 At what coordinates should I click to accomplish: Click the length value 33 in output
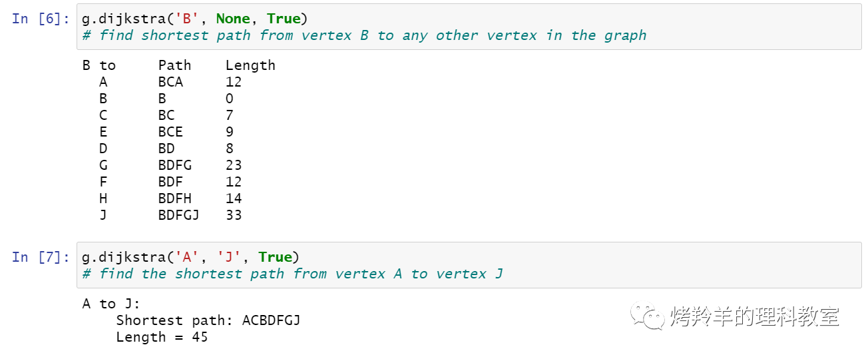click(234, 215)
